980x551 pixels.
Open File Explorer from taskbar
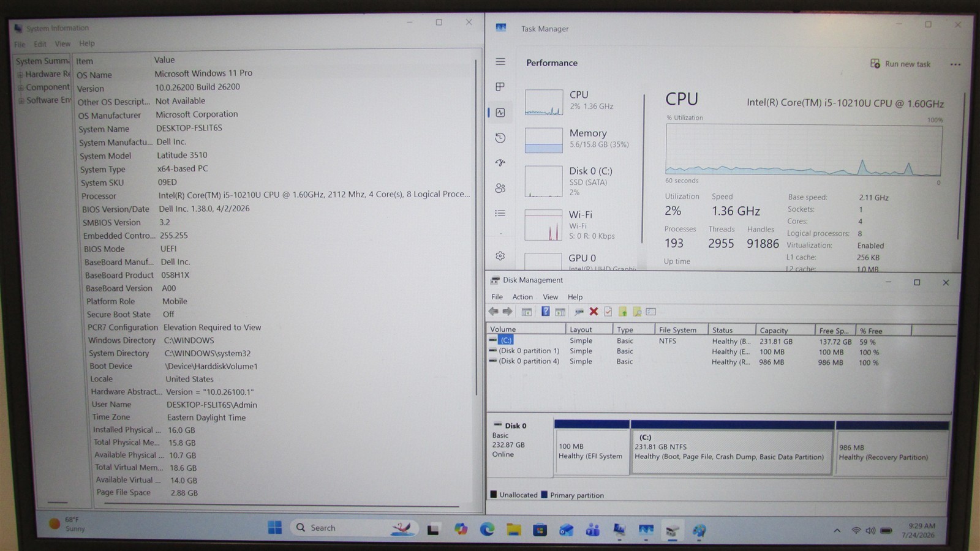pyautogui.click(x=513, y=530)
